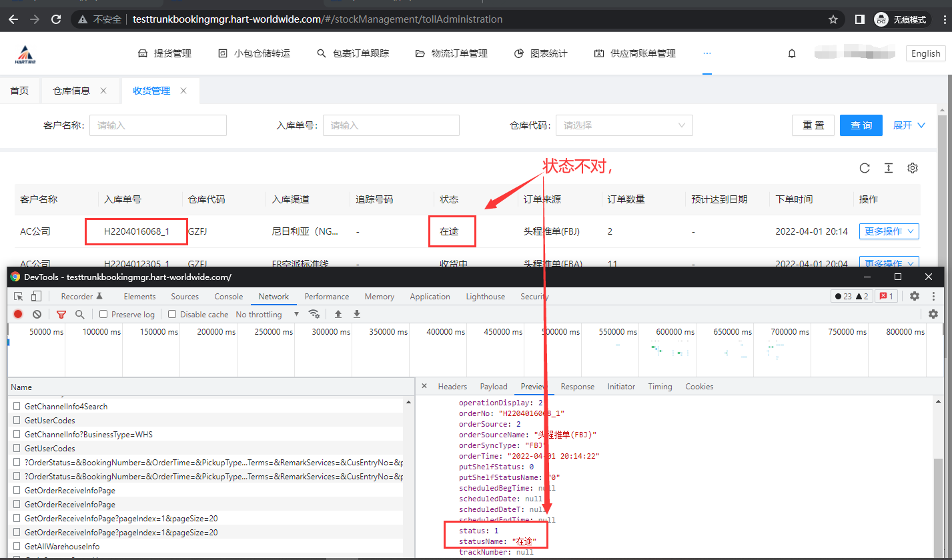The image size is (952, 560).
Task: Open the 仓库信息 page tab
Action: [x=71, y=91]
